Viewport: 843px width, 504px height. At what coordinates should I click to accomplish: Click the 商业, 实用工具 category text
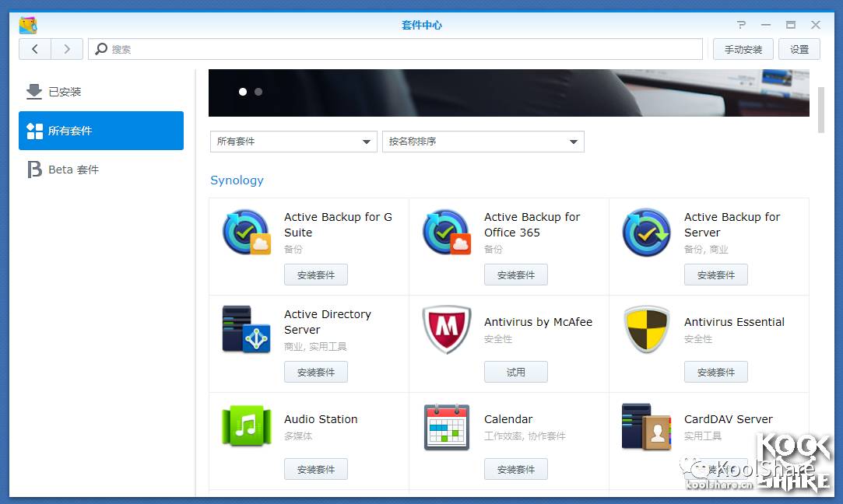pyautogui.click(x=315, y=347)
